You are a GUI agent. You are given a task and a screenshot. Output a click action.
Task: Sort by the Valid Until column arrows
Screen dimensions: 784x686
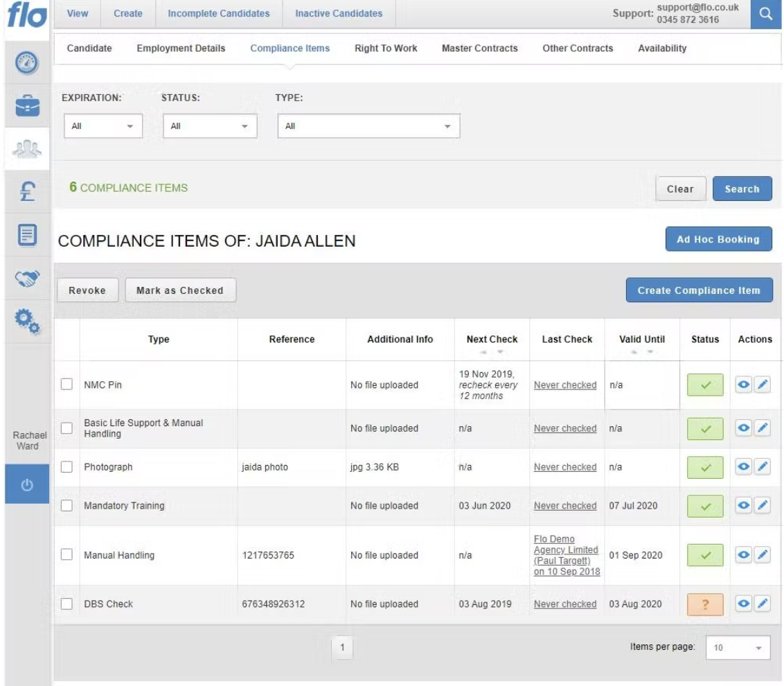click(x=642, y=352)
